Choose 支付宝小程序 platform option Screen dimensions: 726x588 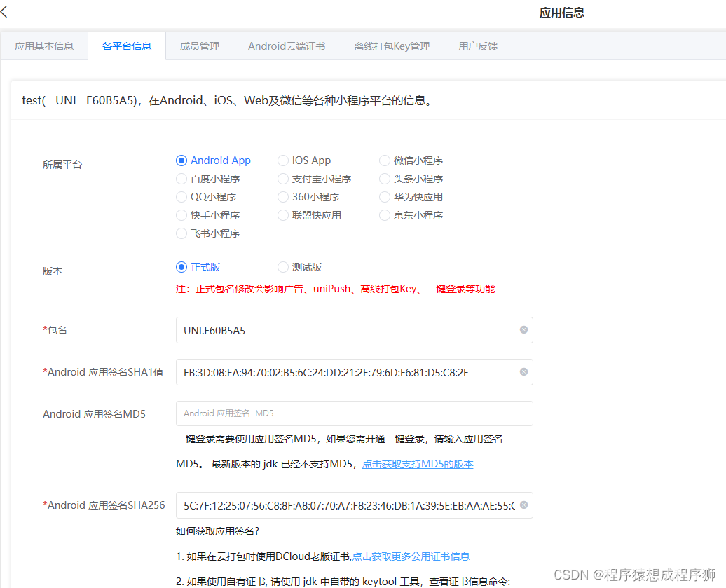click(x=283, y=179)
